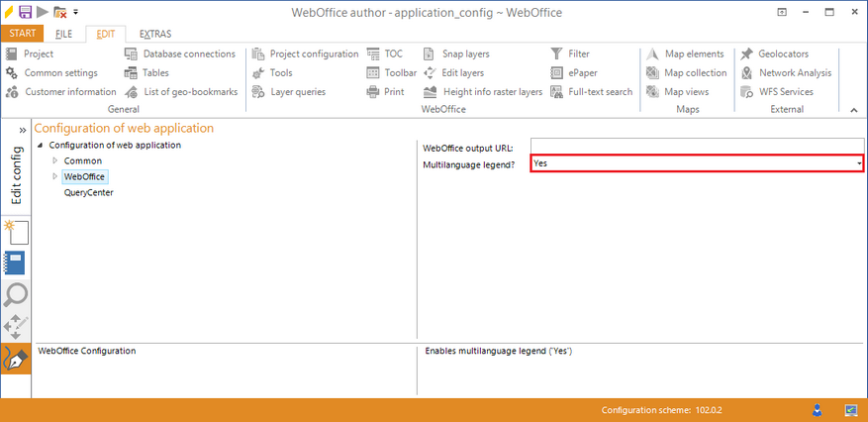868x422 pixels.
Task: Open Project settings in General group
Action: 30,53
